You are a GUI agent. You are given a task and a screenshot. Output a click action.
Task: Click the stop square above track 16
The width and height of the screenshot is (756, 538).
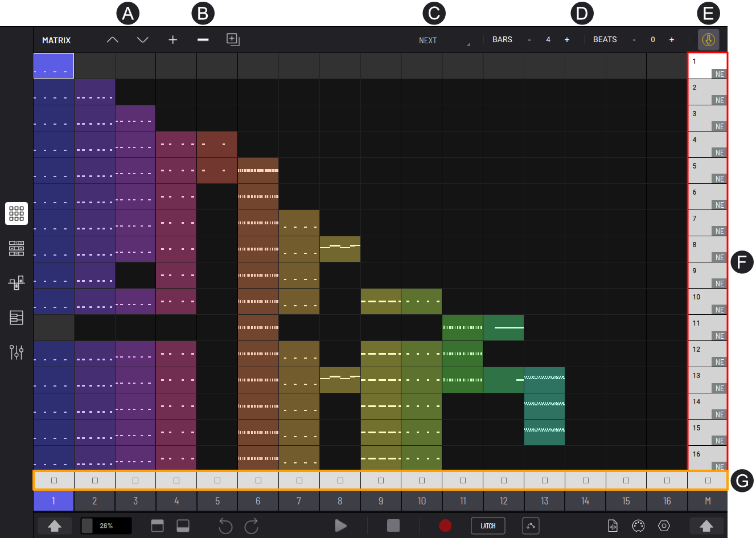667,480
